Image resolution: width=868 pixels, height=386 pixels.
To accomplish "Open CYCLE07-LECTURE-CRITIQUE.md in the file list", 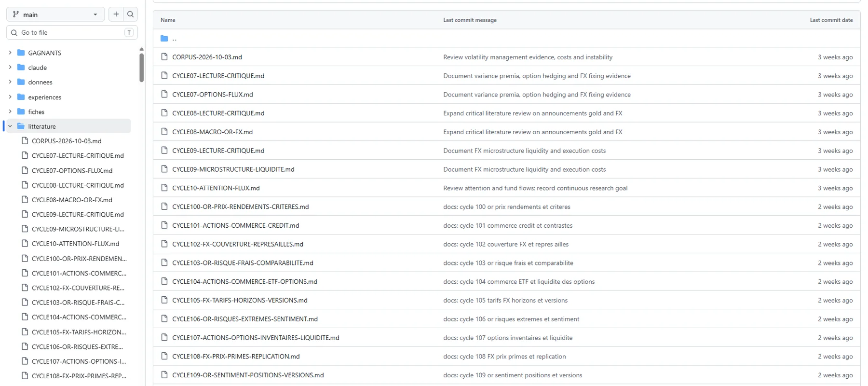I will pos(218,76).
